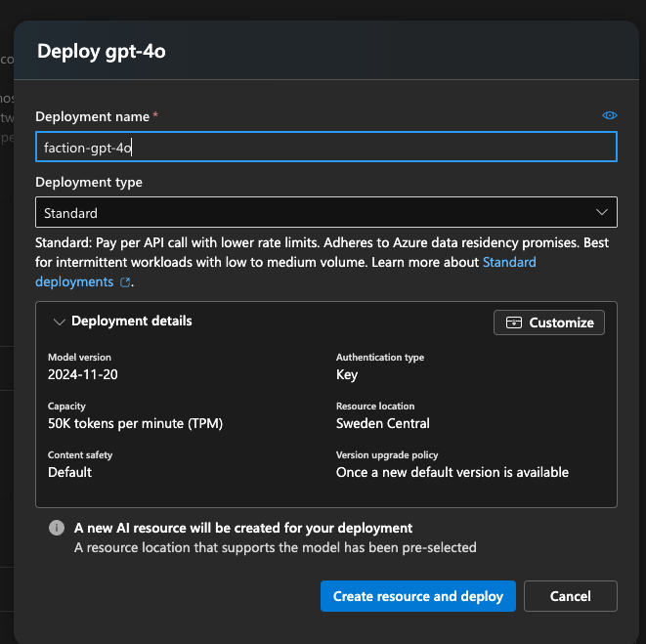Select the Model version value 2024-11-20

tap(84, 374)
